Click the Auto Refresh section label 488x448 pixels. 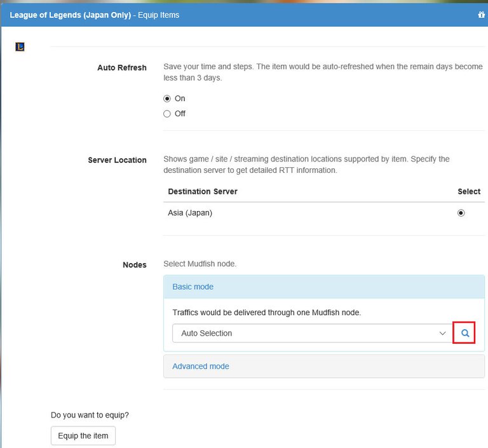pyautogui.click(x=122, y=67)
